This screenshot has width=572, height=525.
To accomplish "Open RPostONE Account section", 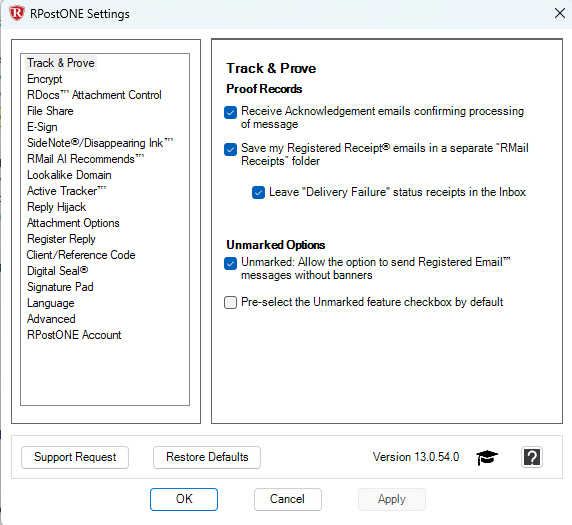I will point(74,335).
